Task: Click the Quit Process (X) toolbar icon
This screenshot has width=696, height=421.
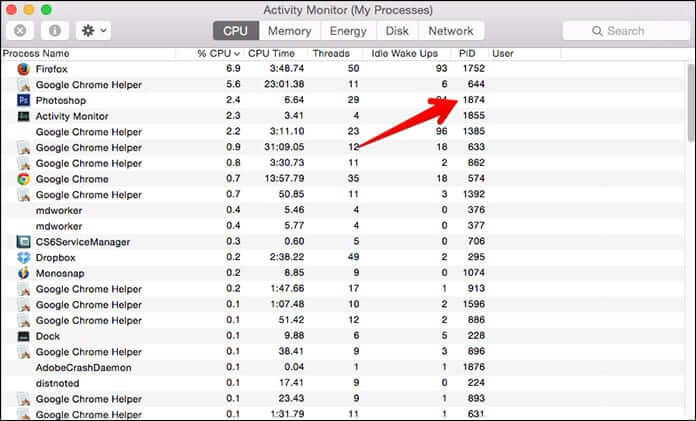Action: (20, 31)
